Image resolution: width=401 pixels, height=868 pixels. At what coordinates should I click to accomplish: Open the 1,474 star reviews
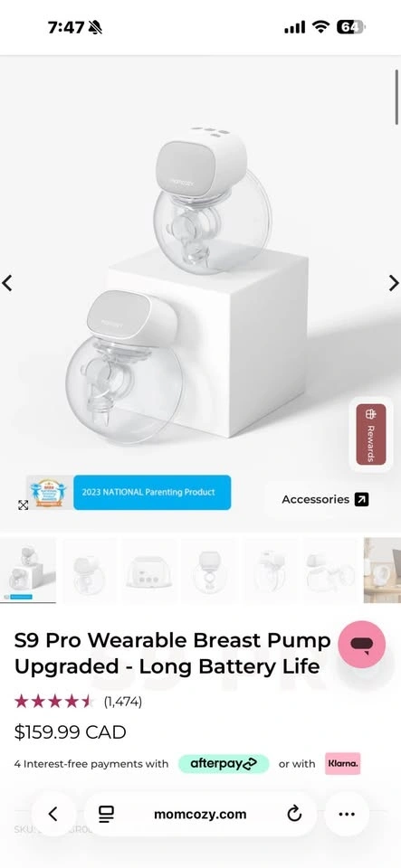[x=78, y=702]
